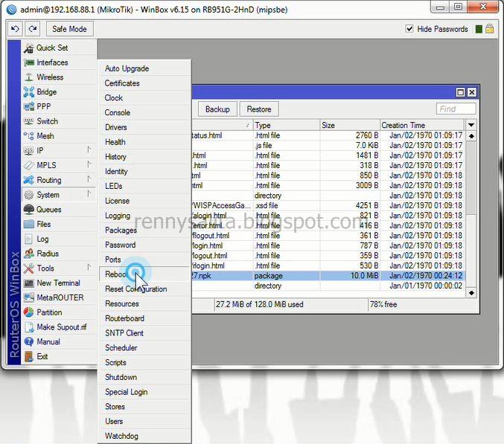Launch New Terminal icon
The image size is (504, 444).
(28, 283)
